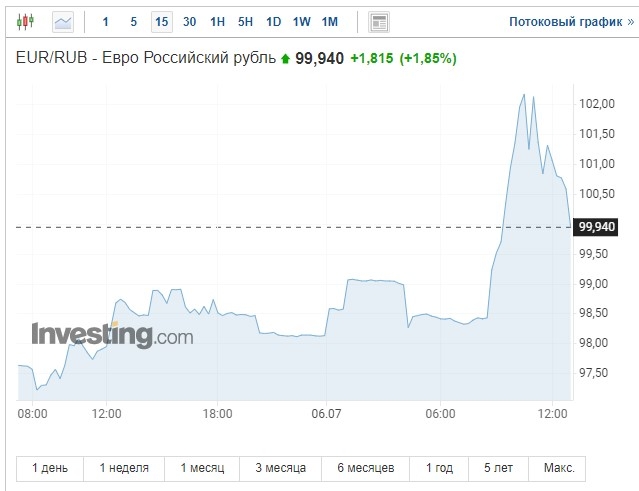Image resolution: width=639 pixels, height=491 pixels.
Task: Set the 5-minute chart interval
Action: pyautogui.click(x=133, y=21)
